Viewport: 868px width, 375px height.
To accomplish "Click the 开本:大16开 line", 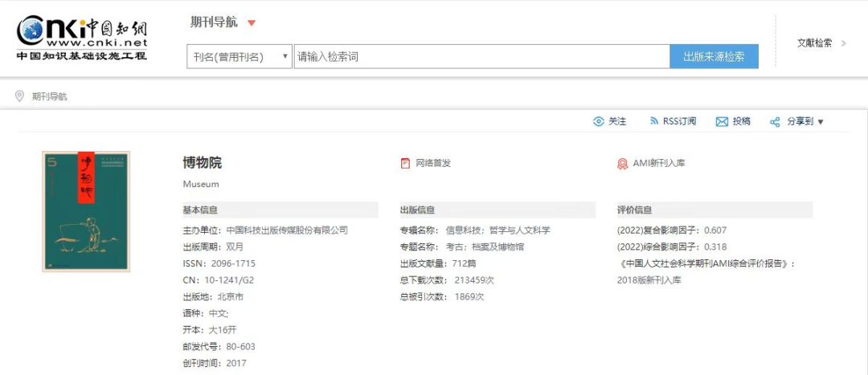I will click(209, 330).
